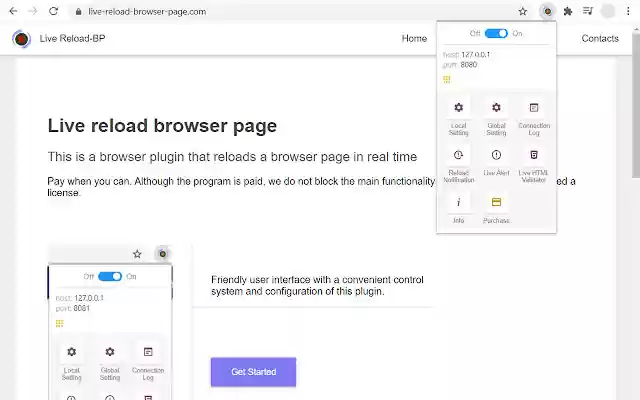Click the extension icon in the preview image
640x400 pixels.
coord(162,254)
